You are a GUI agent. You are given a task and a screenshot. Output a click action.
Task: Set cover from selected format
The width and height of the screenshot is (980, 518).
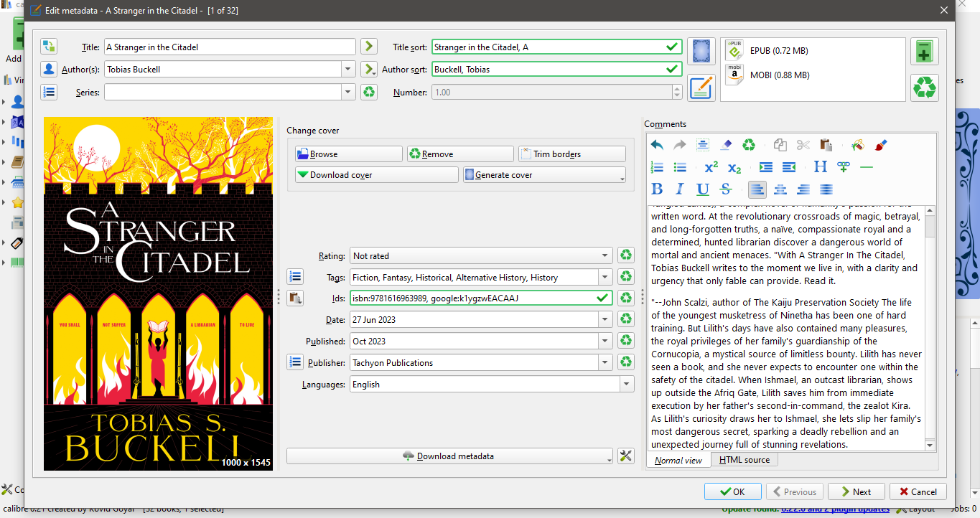(x=701, y=52)
